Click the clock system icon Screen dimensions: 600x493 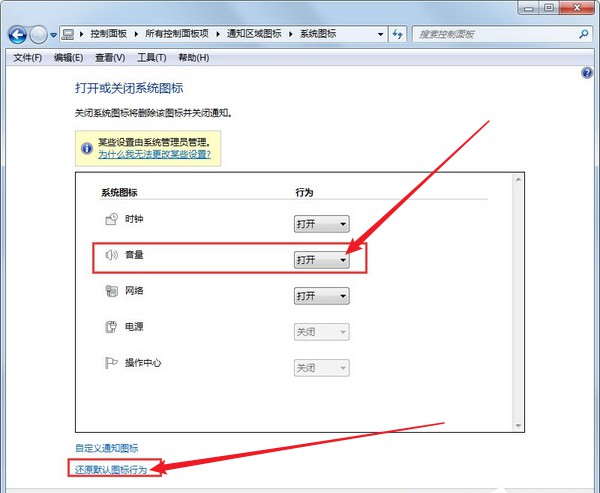(x=112, y=220)
